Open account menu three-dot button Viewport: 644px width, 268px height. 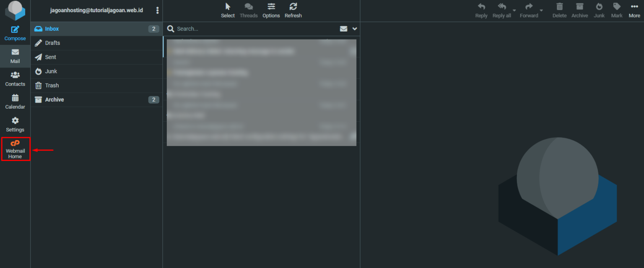pos(157,10)
